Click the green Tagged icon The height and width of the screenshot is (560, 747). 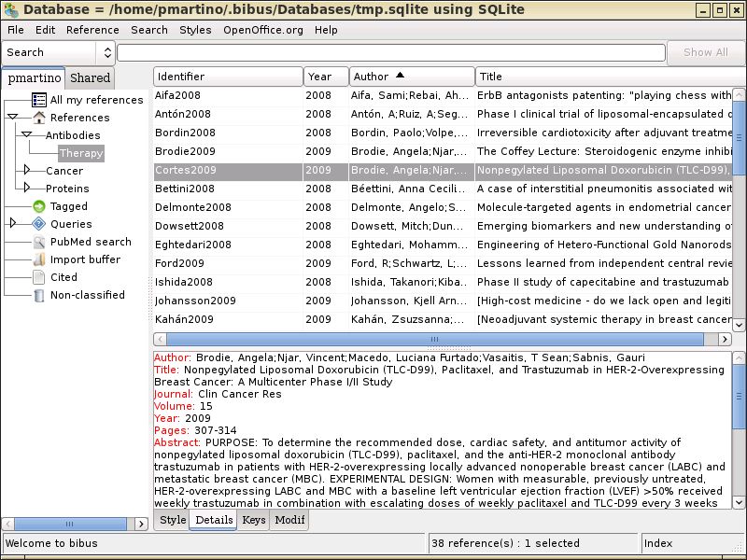[x=39, y=206]
